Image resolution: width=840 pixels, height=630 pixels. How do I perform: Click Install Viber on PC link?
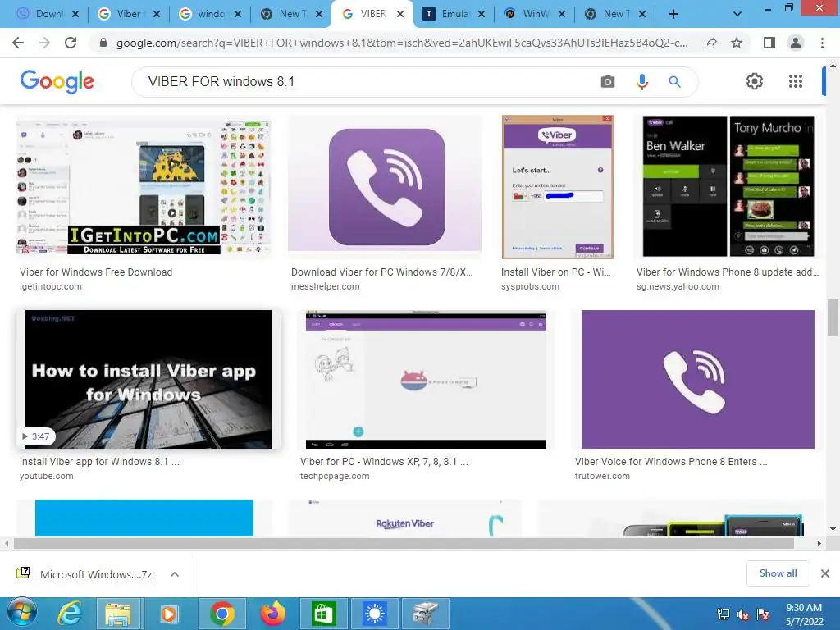pyautogui.click(x=555, y=272)
